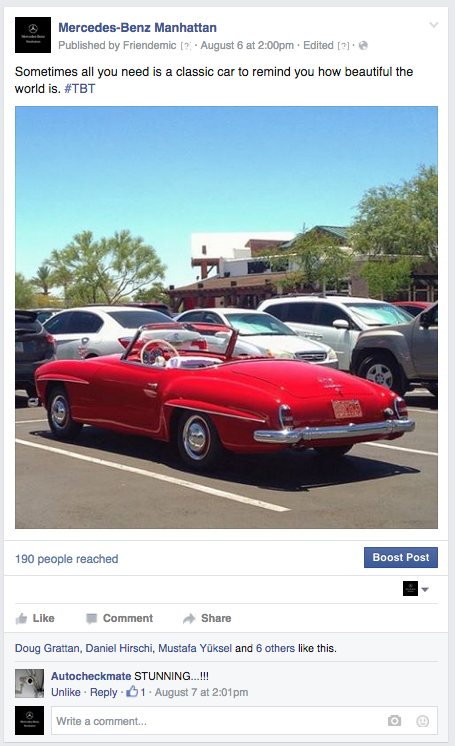Attach a photo with the camera icon

coord(394,721)
